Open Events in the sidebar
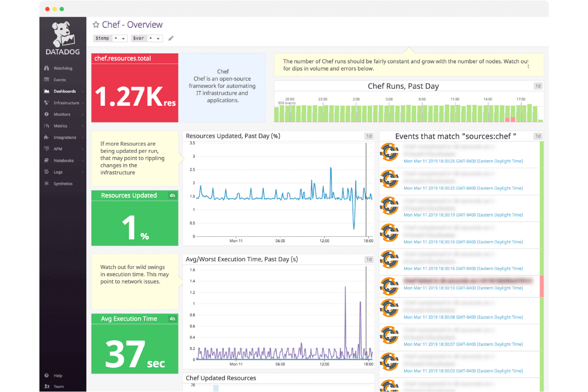This screenshot has width=588, height=392. click(60, 80)
